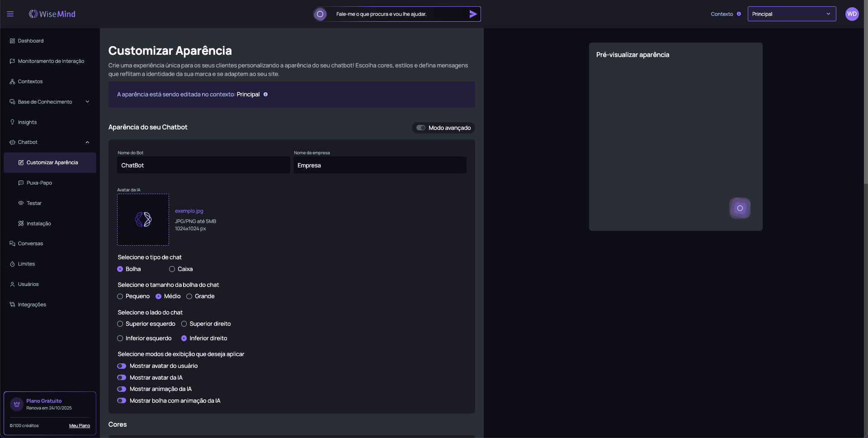This screenshot has width=868, height=438.
Task: Select Grande bubble size
Action: click(x=189, y=296)
